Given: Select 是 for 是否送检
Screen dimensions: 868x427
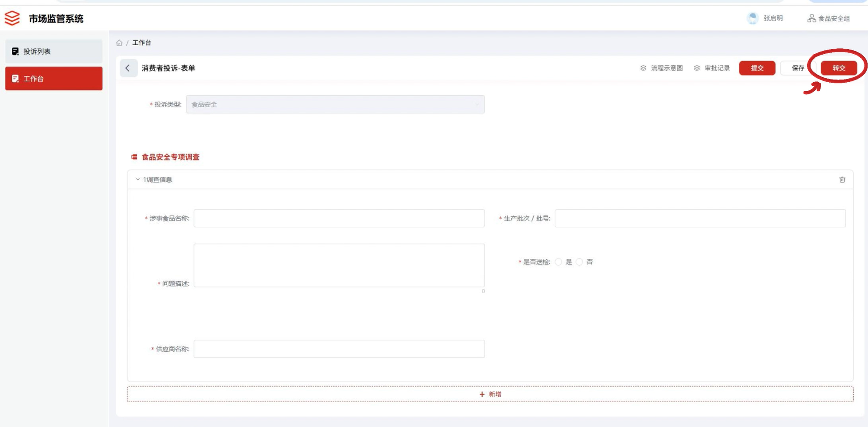Looking at the screenshot, I should [559, 262].
